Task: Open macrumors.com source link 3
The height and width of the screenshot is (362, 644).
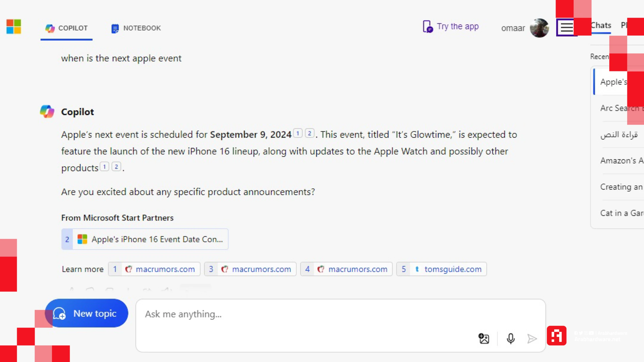Action: [x=250, y=269]
